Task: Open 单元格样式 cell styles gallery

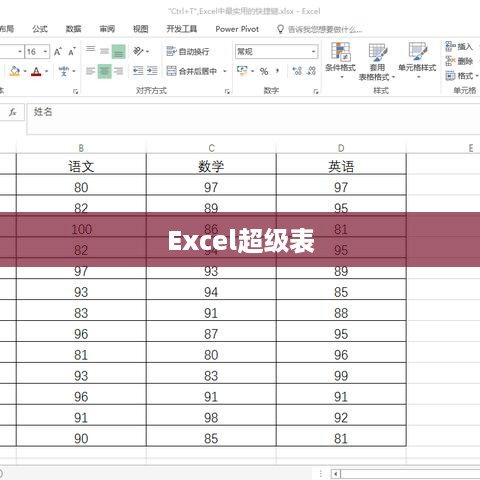Action: coord(417,61)
